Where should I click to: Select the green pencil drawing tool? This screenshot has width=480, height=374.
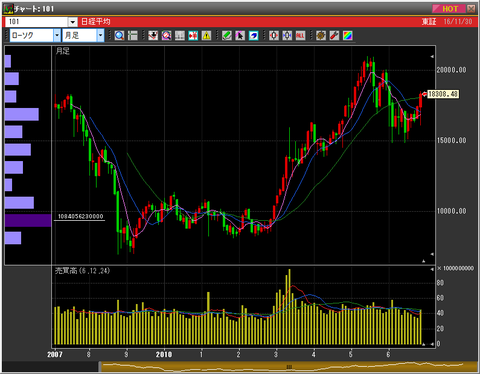[x=227, y=36]
